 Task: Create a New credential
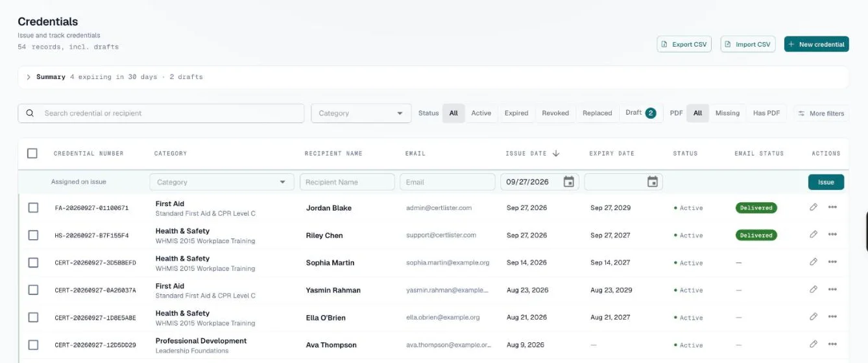816,44
